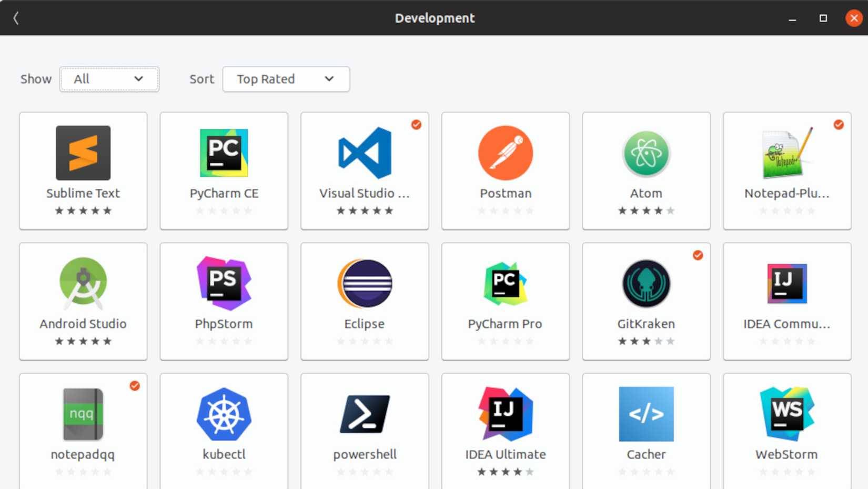
Task: Click the installed checkmark on notepadqq
Action: click(x=135, y=386)
